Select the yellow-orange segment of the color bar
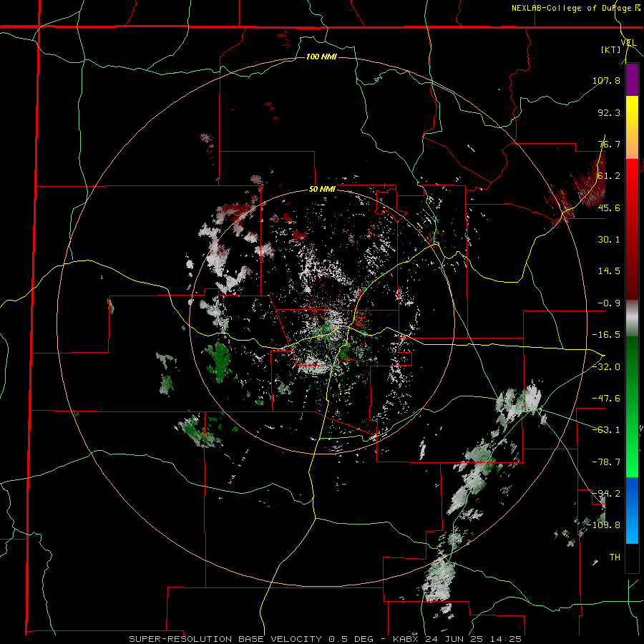644x644 pixels. (632, 128)
